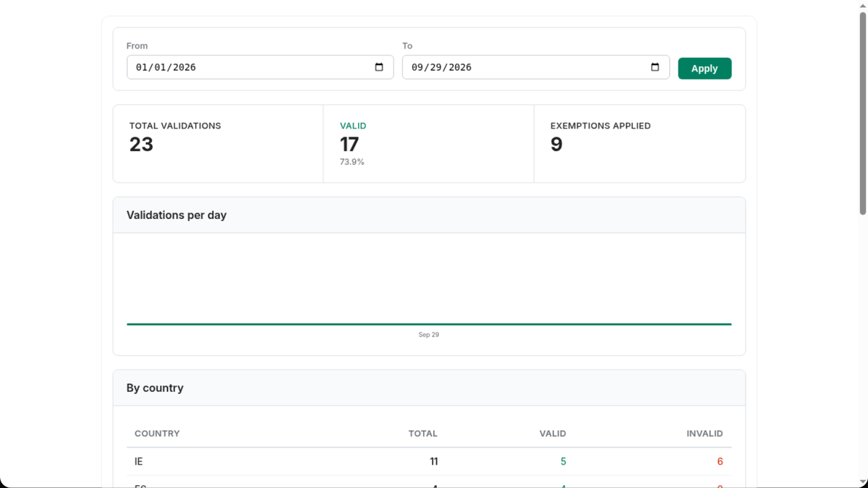Click the COUNTRY column header
868x488 pixels.
click(157, 434)
